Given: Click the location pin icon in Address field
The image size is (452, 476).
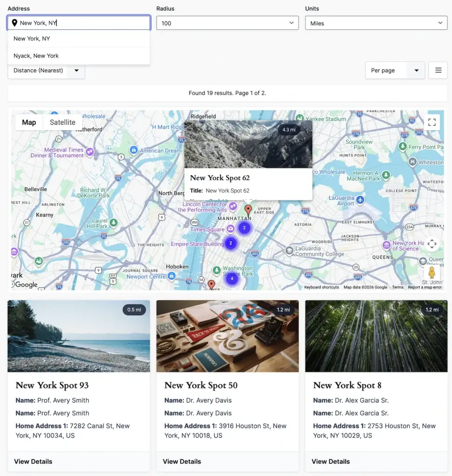Looking at the screenshot, I should click(14, 23).
